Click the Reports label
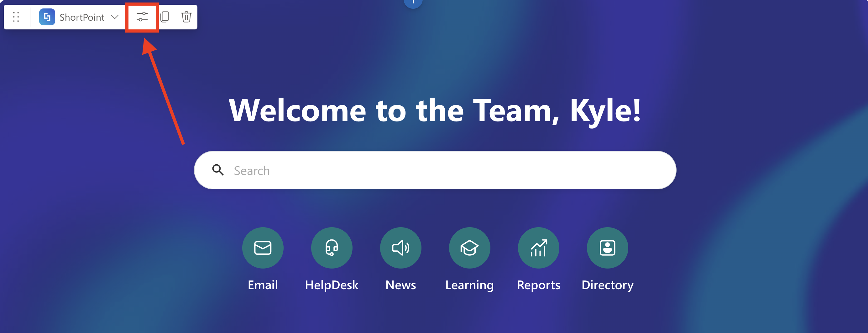This screenshot has height=333, width=868. (538, 285)
